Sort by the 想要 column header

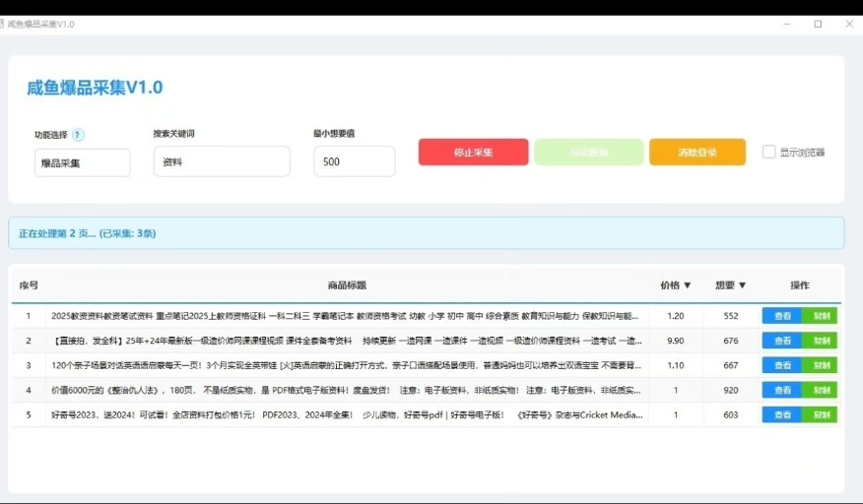click(x=730, y=285)
